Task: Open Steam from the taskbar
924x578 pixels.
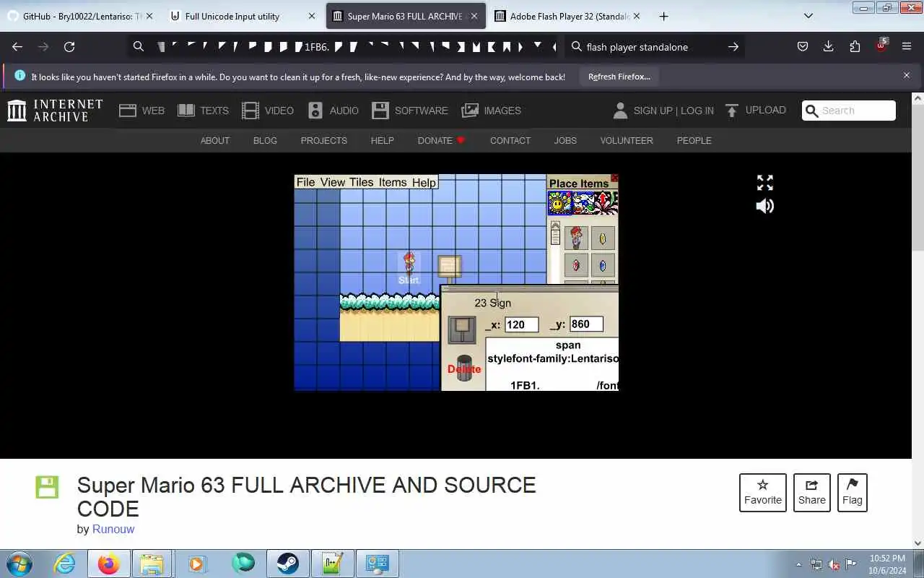Action: [287, 564]
